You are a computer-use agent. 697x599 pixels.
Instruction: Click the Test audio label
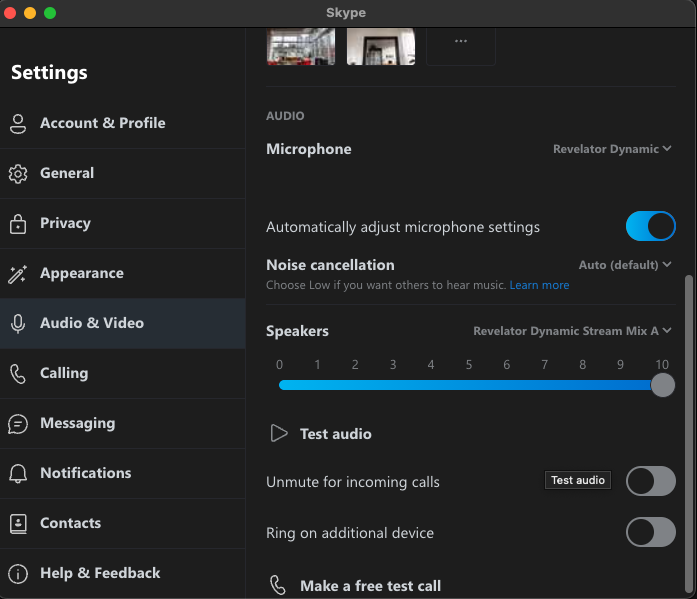click(336, 434)
